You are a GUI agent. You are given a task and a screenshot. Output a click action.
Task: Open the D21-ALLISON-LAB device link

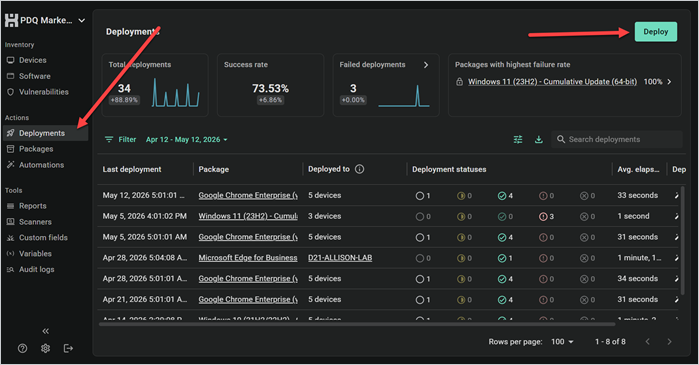coord(340,258)
